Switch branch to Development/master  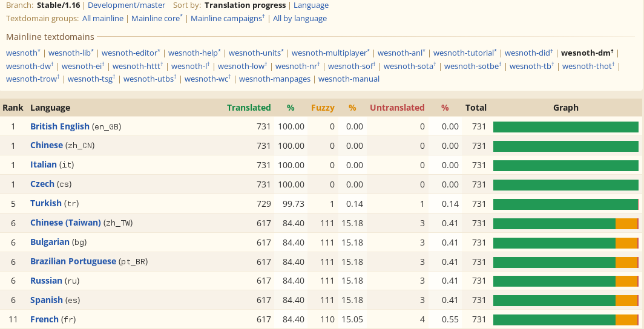[x=126, y=5]
